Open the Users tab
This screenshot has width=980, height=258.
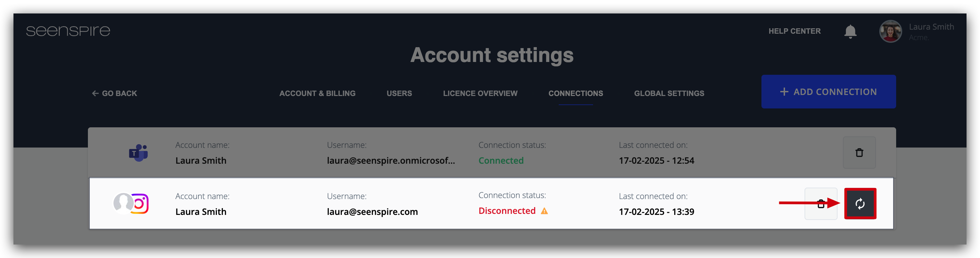click(399, 93)
